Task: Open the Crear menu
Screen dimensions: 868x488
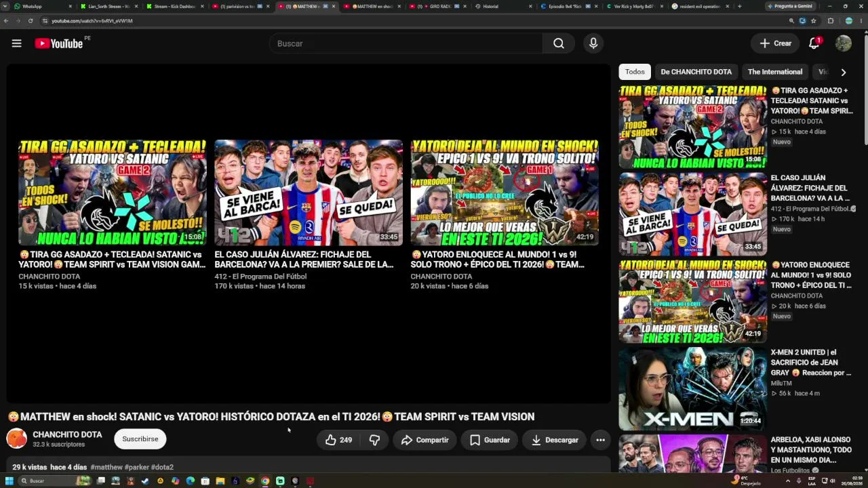Action: tap(775, 43)
